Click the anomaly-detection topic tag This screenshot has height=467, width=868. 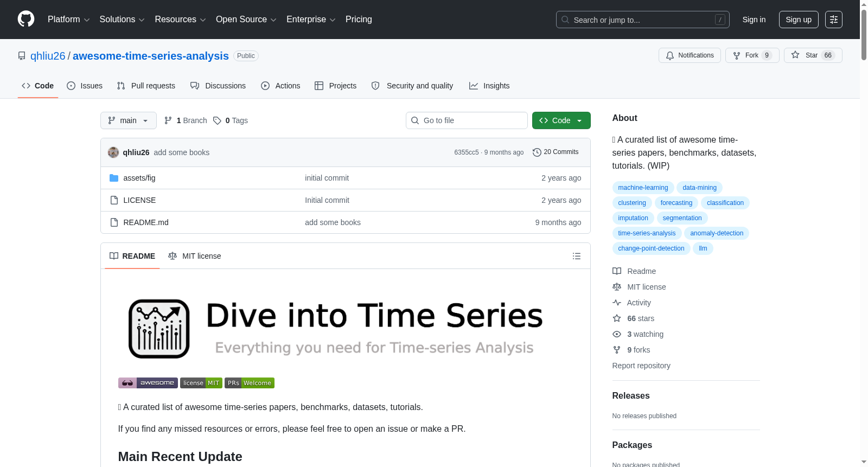[717, 233]
